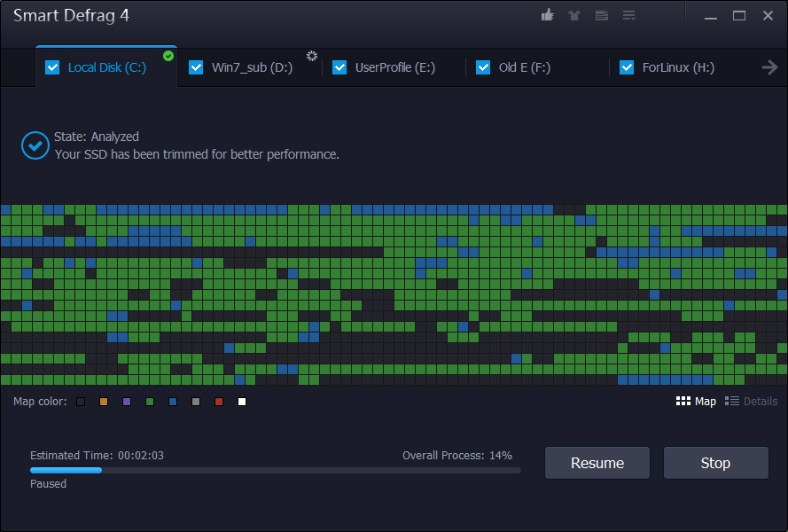Uncheck the Local Disk (C:) checkbox
The image size is (788, 532).
click(52, 67)
